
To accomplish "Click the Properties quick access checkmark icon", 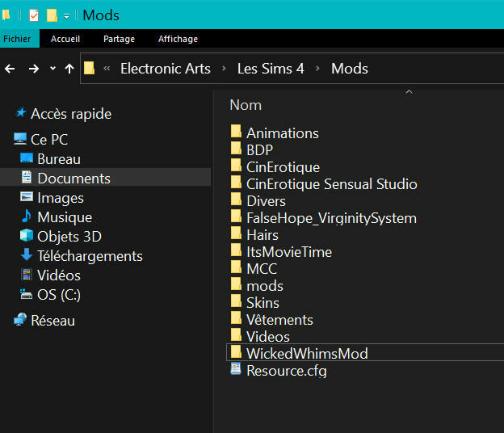I will click(x=34, y=15).
